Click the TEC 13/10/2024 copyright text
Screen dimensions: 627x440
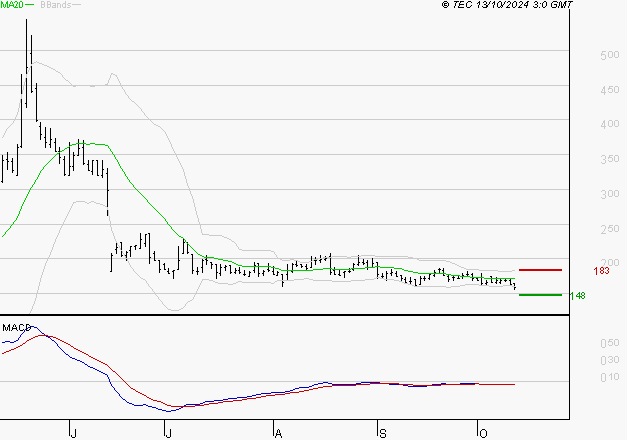[507, 5]
